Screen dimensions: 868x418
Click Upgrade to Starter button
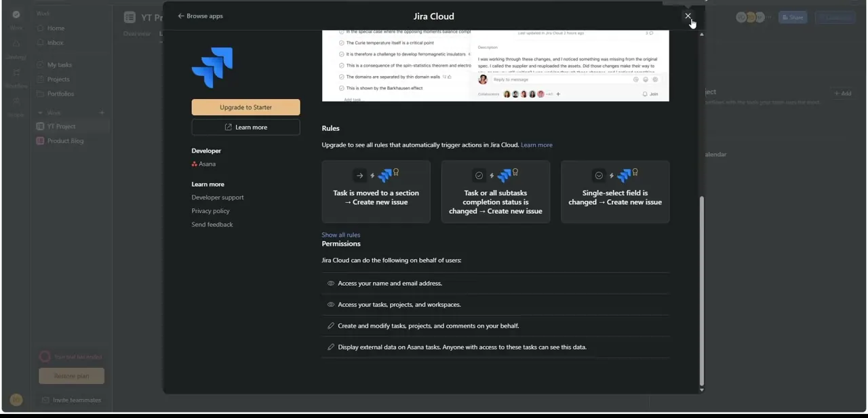[245, 107]
